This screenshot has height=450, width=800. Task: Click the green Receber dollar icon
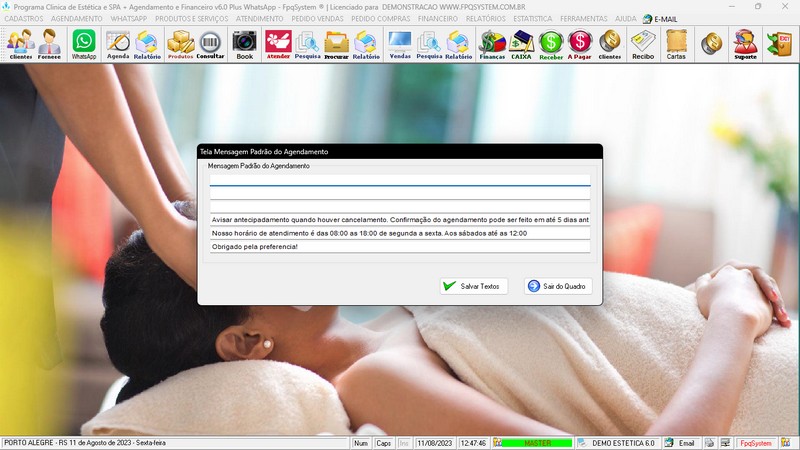pos(551,44)
